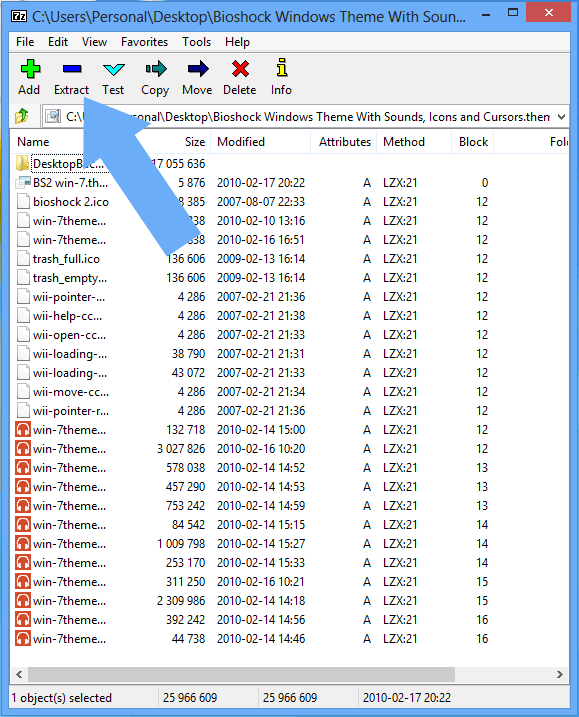Click modified date 2010-02-14 15:33
Screen dimensions: 579x717
pos(261,562)
